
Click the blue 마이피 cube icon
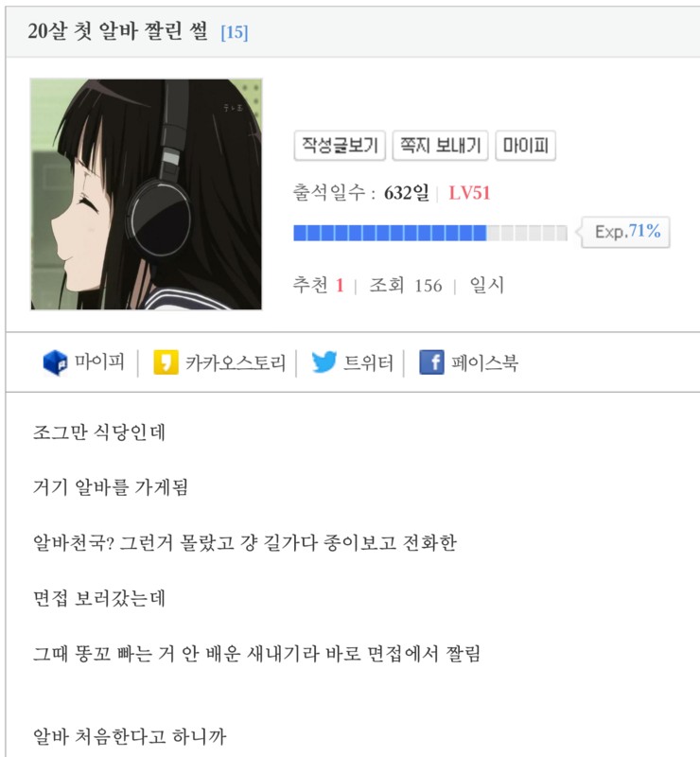click(55, 362)
